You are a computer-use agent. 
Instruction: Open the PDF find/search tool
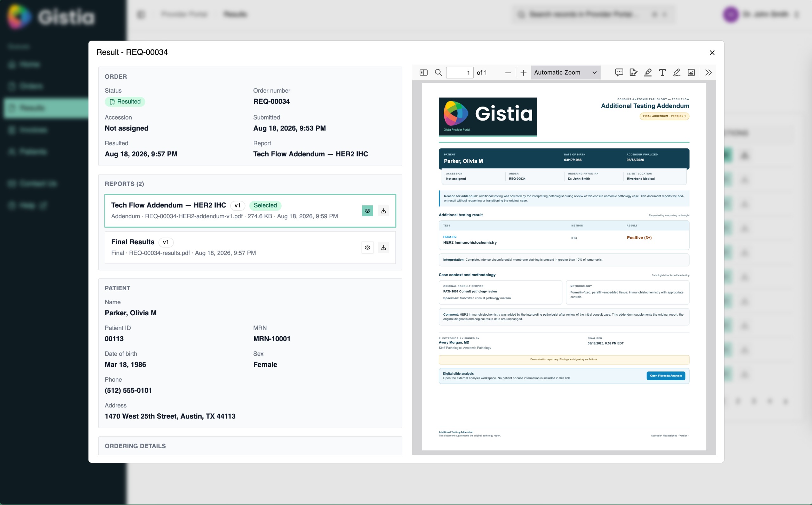(438, 72)
